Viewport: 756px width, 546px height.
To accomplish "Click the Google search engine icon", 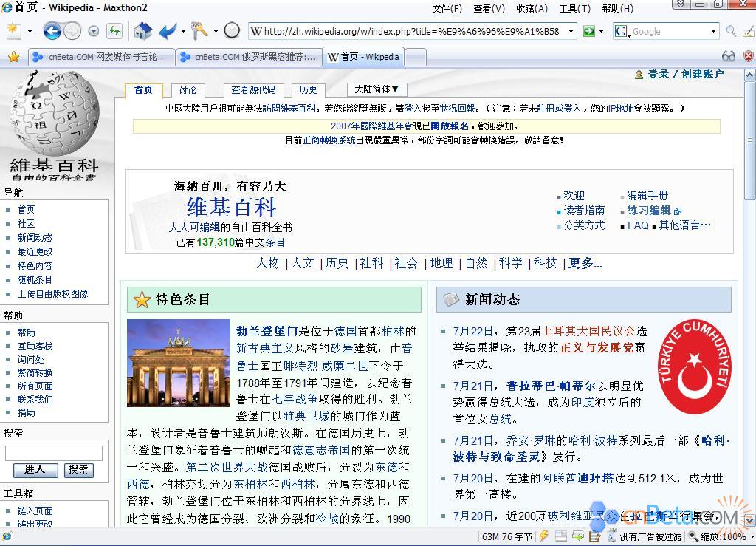I will tap(621, 31).
